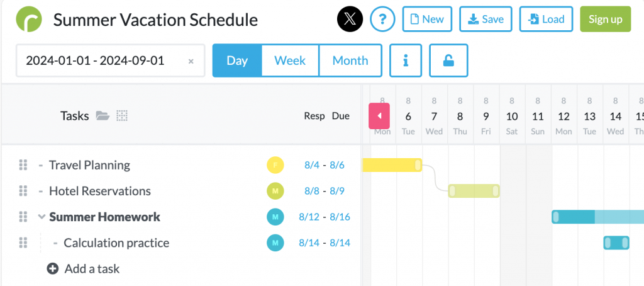Click the folder icon beside Tasks
644x286 pixels.
pos(103,115)
